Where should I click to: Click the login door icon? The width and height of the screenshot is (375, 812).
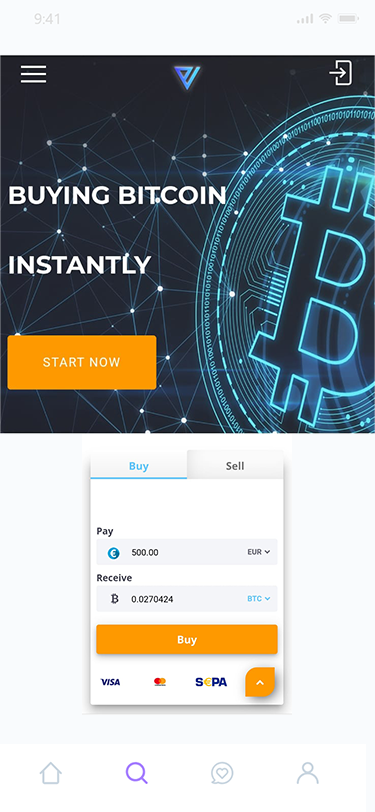341,73
